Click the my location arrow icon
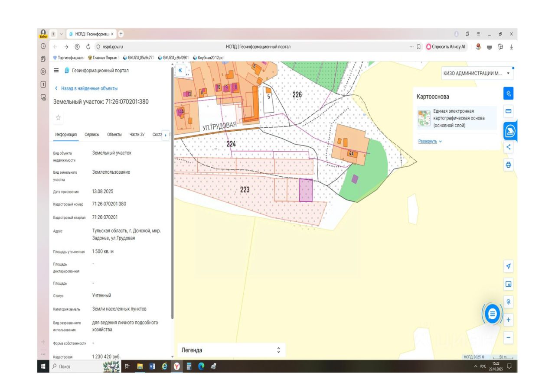 pos(509,266)
